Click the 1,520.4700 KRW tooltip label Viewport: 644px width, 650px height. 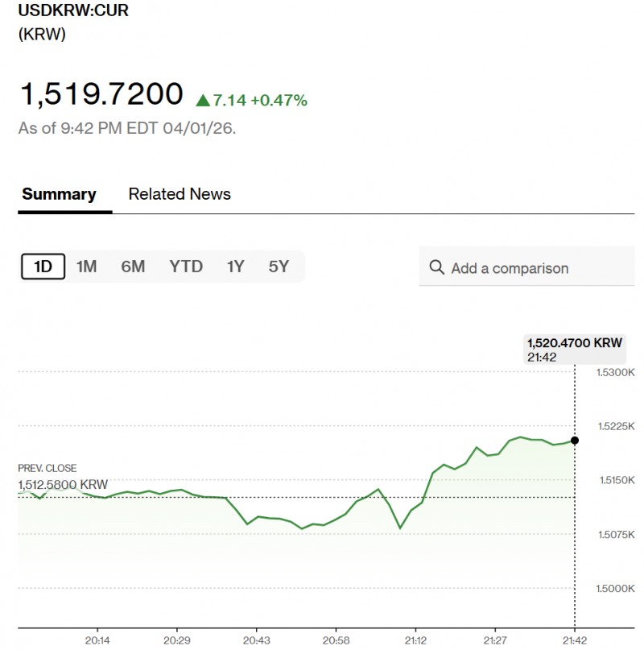point(574,342)
